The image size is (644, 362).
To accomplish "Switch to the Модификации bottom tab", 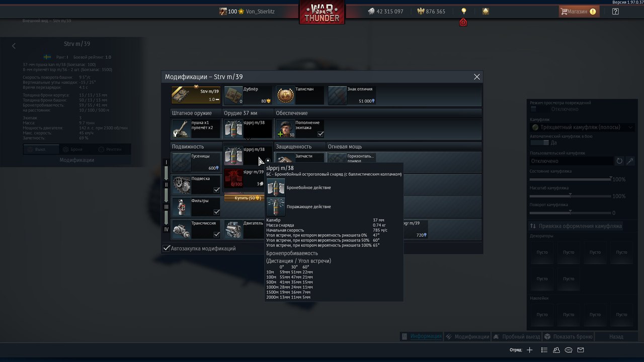I will pos(468,336).
